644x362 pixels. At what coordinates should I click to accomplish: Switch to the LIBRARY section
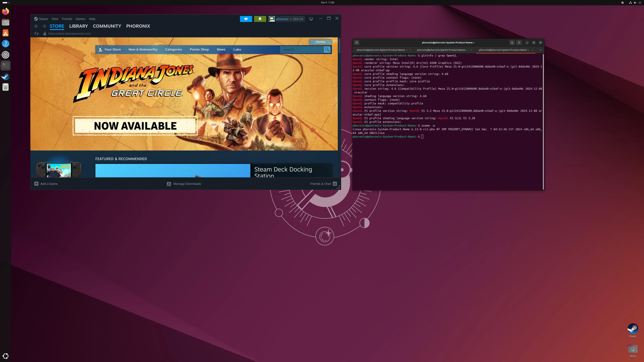(x=78, y=26)
